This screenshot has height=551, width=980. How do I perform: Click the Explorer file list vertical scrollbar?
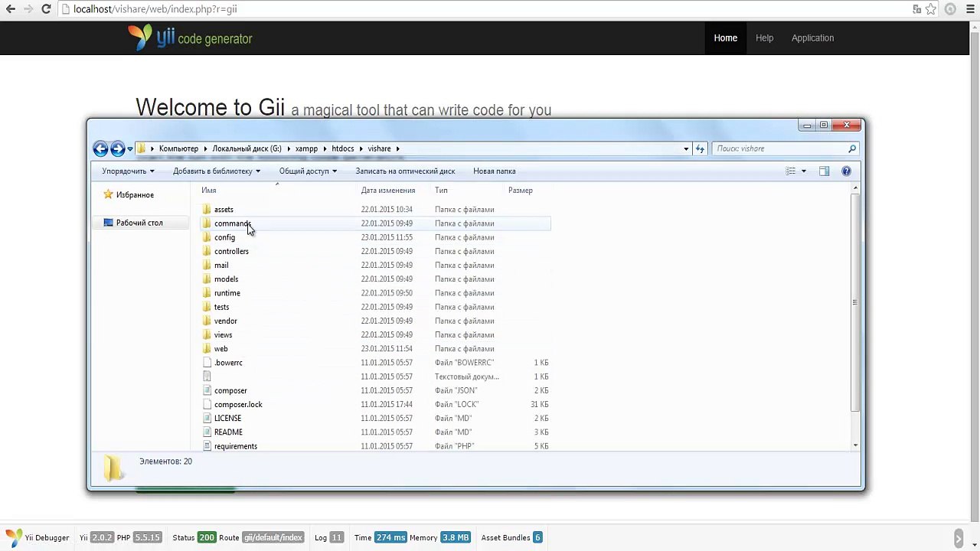point(855,303)
